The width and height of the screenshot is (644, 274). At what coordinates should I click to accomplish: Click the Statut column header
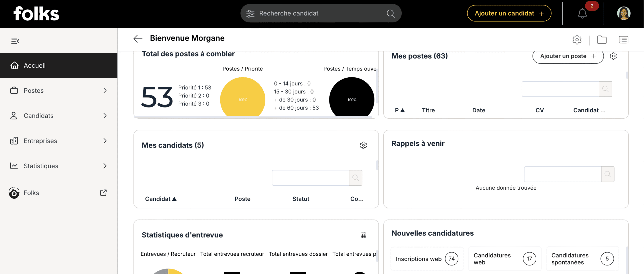point(301,199)
